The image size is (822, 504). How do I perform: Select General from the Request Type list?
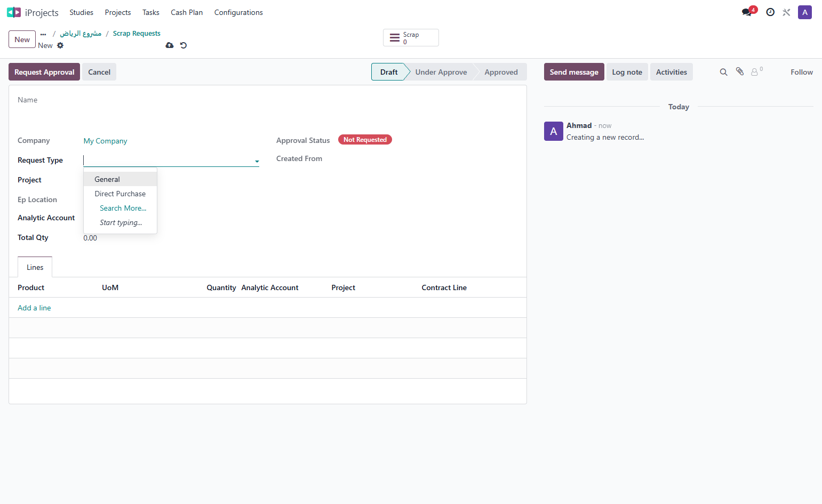120,179
